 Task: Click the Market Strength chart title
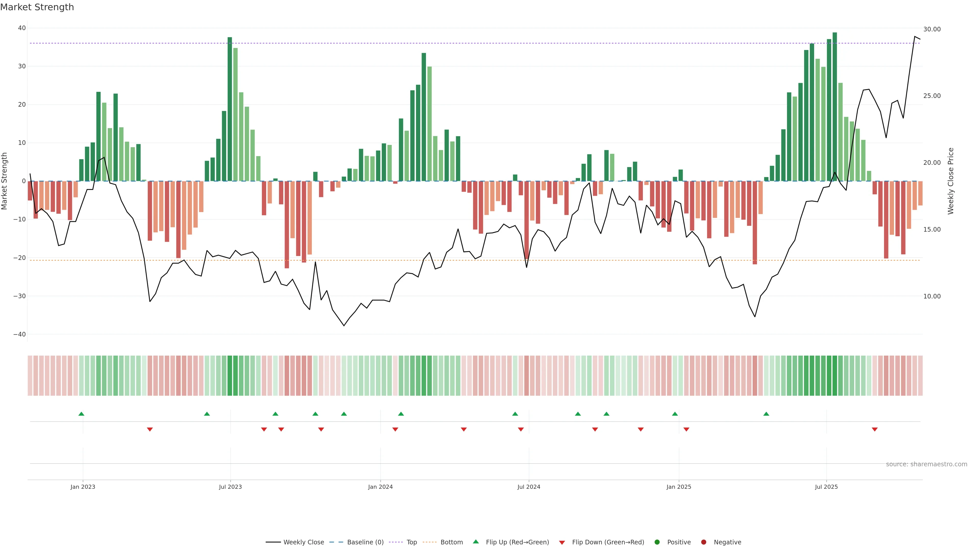tap(37, 7)
